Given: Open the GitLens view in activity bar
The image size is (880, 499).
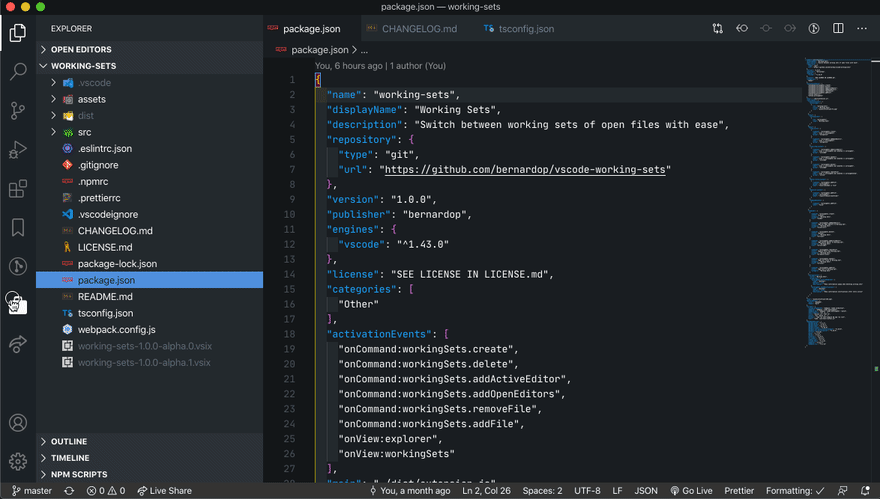Looking at the screenshot, I should [x=17, y=266].
